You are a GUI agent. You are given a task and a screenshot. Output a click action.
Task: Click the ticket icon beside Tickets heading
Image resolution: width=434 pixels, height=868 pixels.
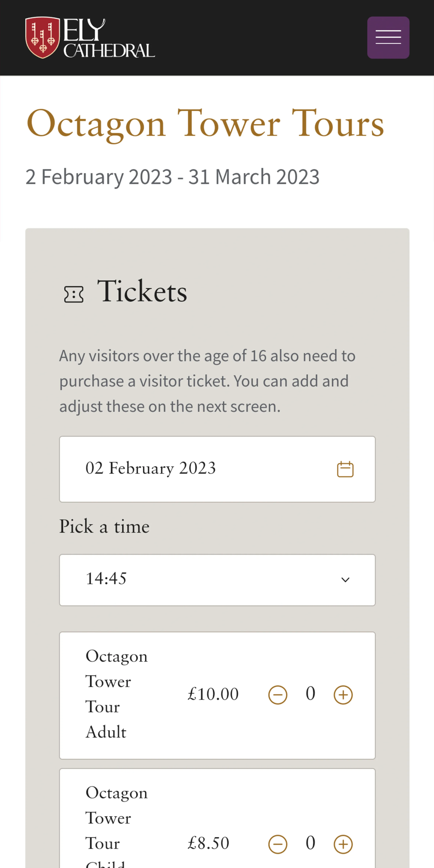pos(74,294)
